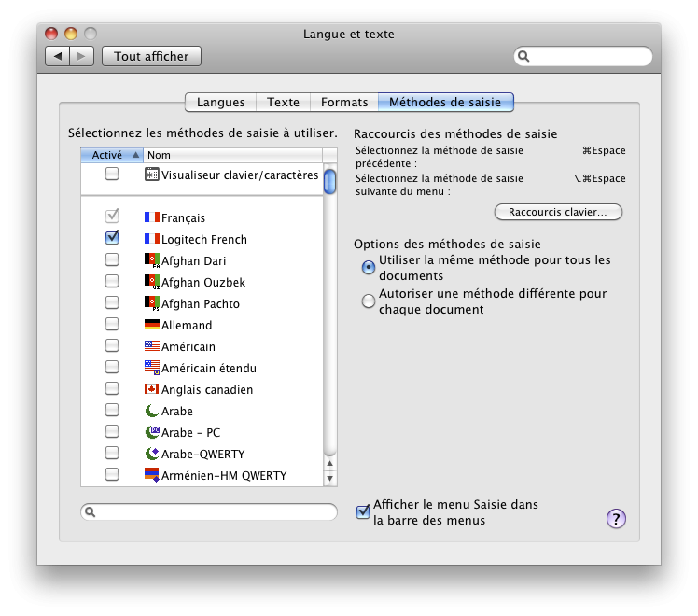
Task: Click the Américain US flag icon
Action: (152, 346)
